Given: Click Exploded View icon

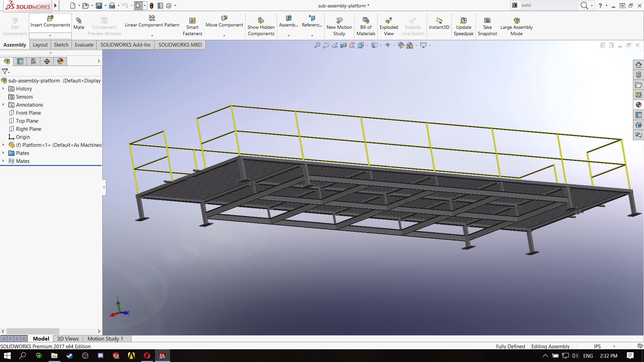Looking at the screenshot, I should 389,27.
